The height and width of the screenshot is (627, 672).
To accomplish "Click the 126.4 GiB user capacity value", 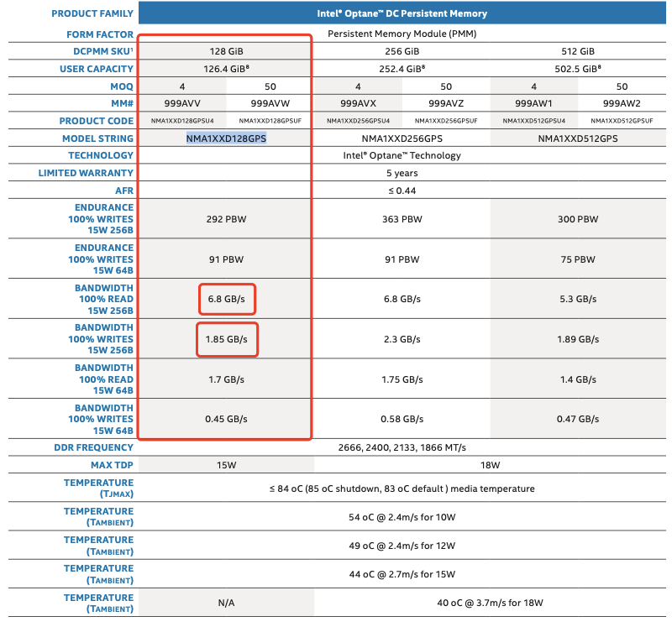I will 226,69.
